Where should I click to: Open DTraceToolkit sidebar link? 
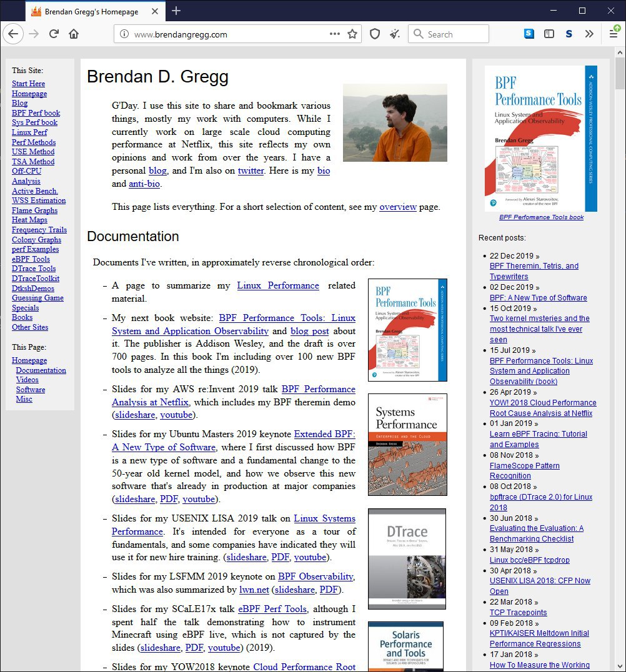click(36, 278)
